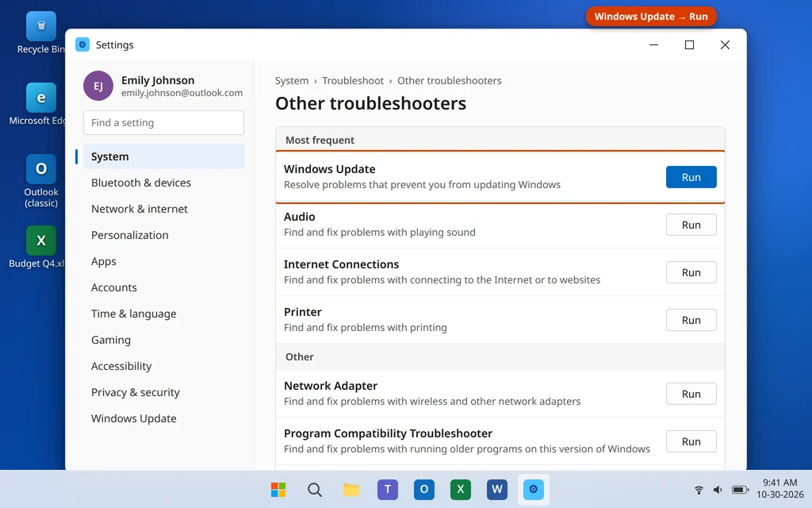Run the Internet Connections troubleshooter
812x508 pixels.
pyautogui.click(x=691, y=273)
